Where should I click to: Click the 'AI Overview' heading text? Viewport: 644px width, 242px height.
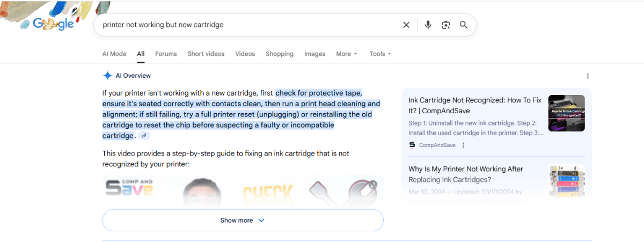click(133, 76)
